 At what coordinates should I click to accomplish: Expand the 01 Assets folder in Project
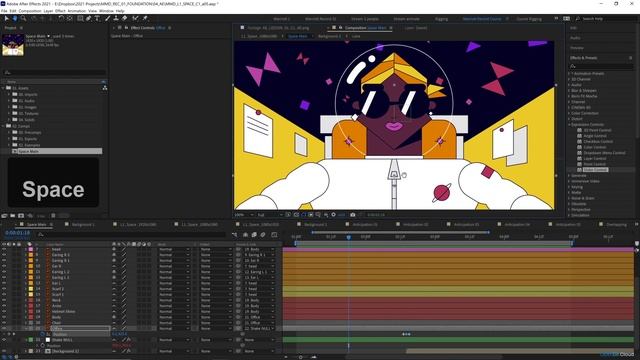pos(4,88)
